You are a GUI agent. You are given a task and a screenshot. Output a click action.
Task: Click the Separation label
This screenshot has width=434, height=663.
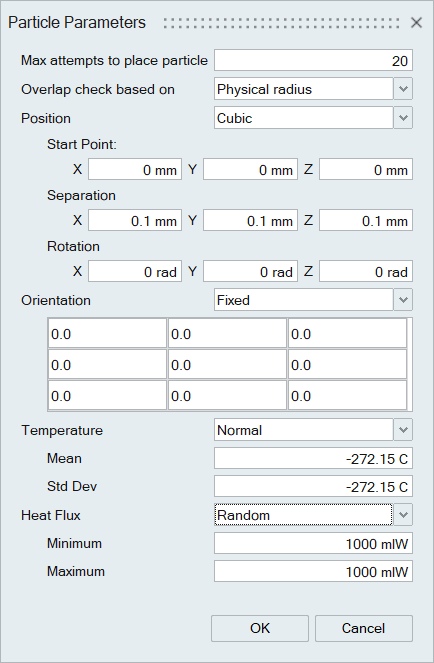[x=81, y=195]
